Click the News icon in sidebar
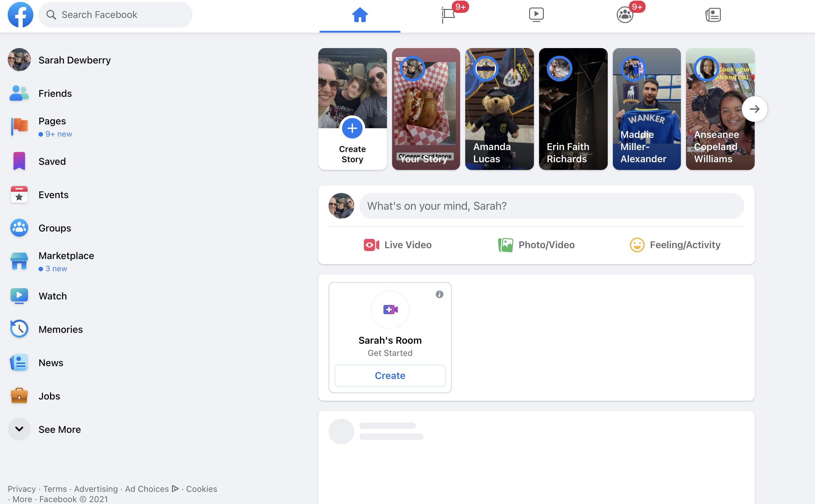The image size is (815, 504). [19, 363]
